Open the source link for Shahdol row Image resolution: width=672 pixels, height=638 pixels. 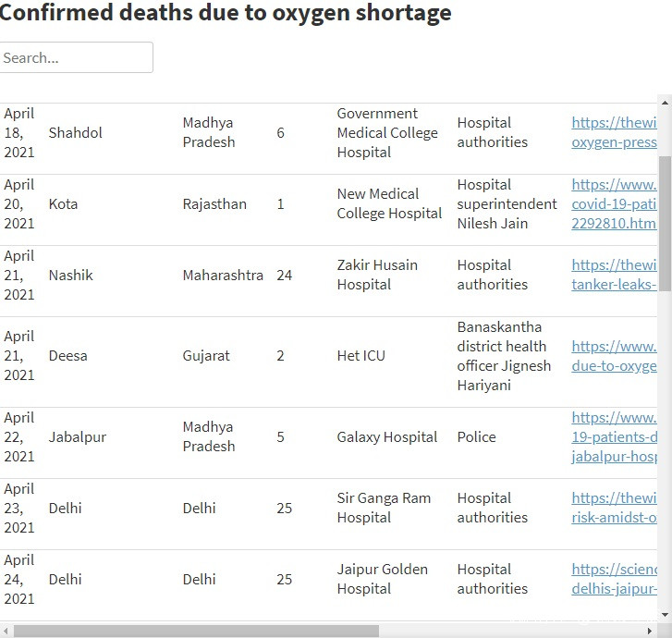(x=614, y=132)
